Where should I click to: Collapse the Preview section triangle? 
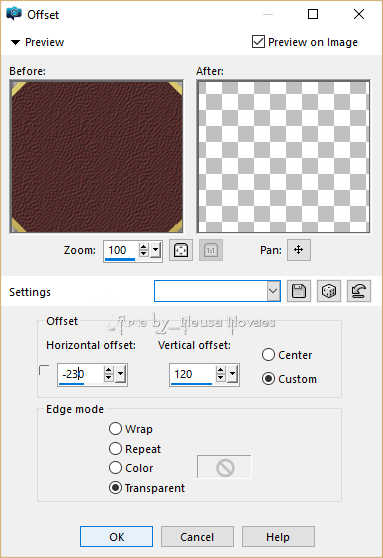[15, 42]
